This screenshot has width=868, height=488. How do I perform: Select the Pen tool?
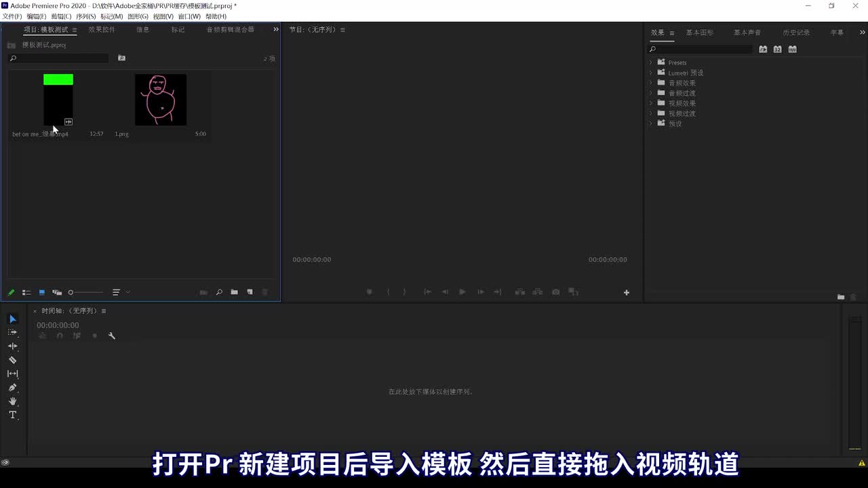[12, 388]
